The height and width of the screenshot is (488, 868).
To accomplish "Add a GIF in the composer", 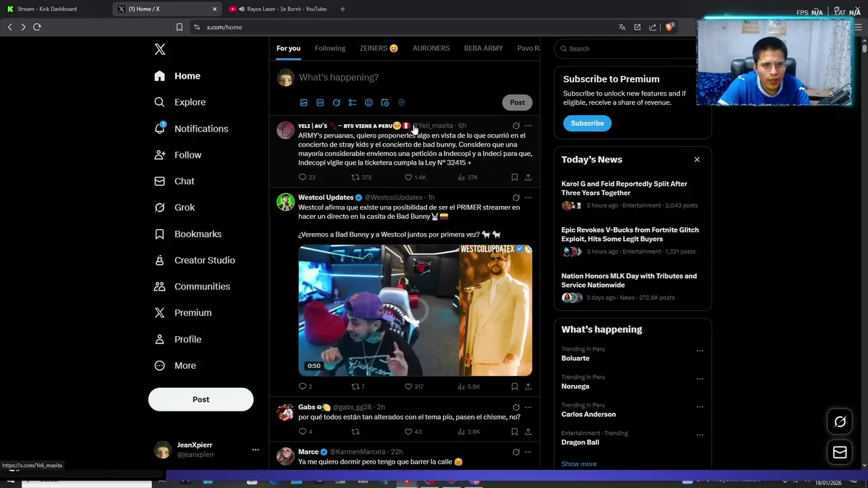I will tap(320, 103).
